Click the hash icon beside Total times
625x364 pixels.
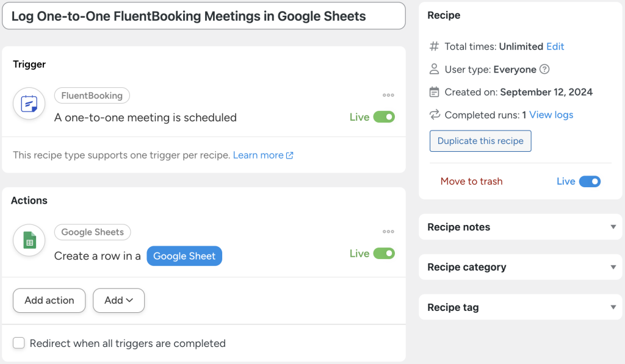click(x=436, y=46)
